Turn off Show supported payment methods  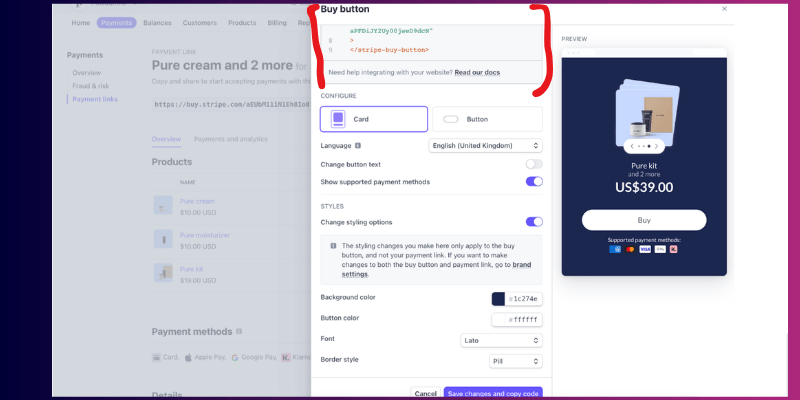tap(534, 182)
